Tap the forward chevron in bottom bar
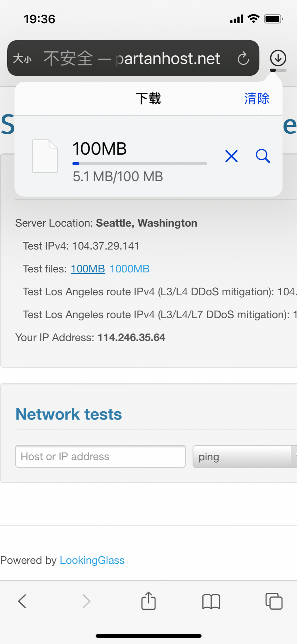Viewport: 297px width, 644px height. (86, 601)
